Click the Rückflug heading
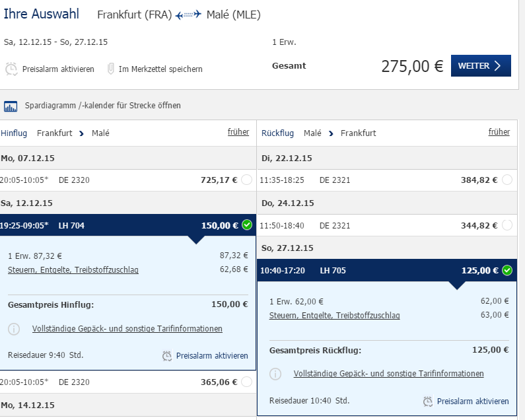Screen dimensions: 525x420 click(277, 133)
